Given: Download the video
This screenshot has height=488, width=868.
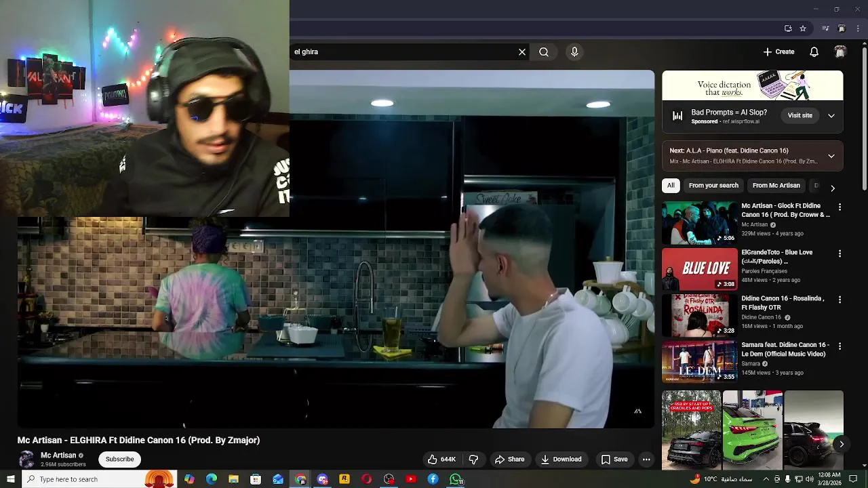Looking at the screenshot, I should click(561, 459).
